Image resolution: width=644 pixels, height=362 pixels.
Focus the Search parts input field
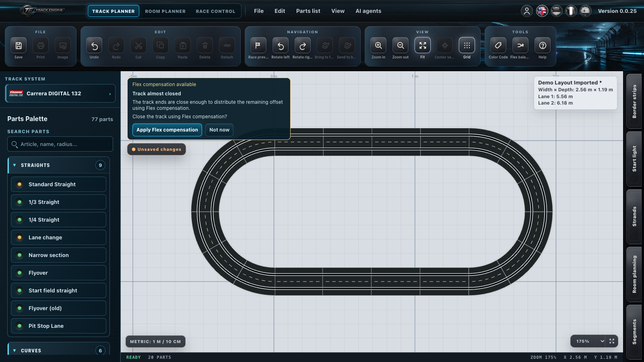(x=60, y=144)
